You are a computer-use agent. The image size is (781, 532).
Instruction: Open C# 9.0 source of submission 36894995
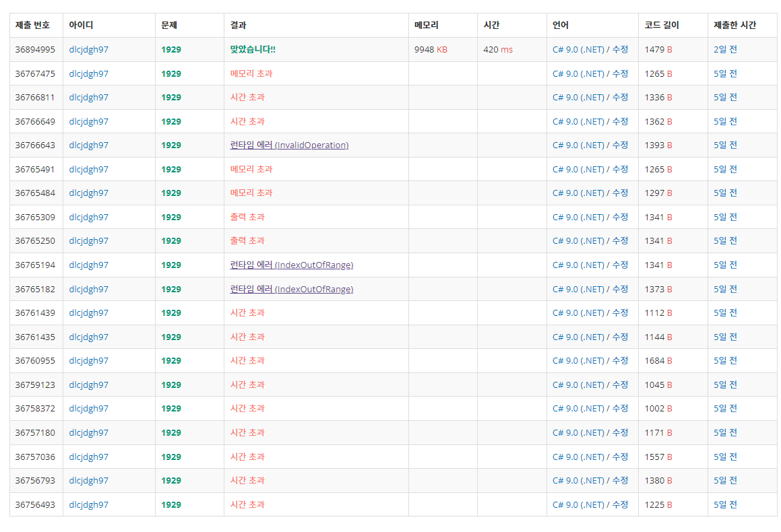578,49
